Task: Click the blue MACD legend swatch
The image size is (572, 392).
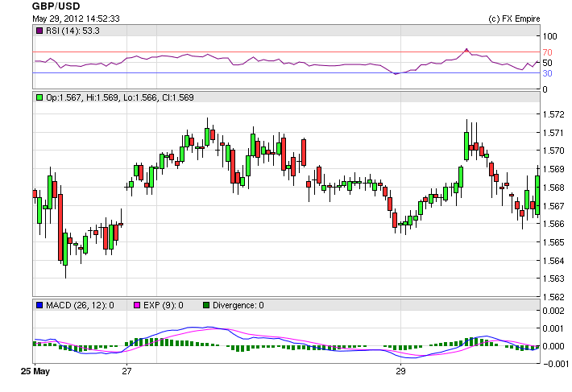Action: 39,305
